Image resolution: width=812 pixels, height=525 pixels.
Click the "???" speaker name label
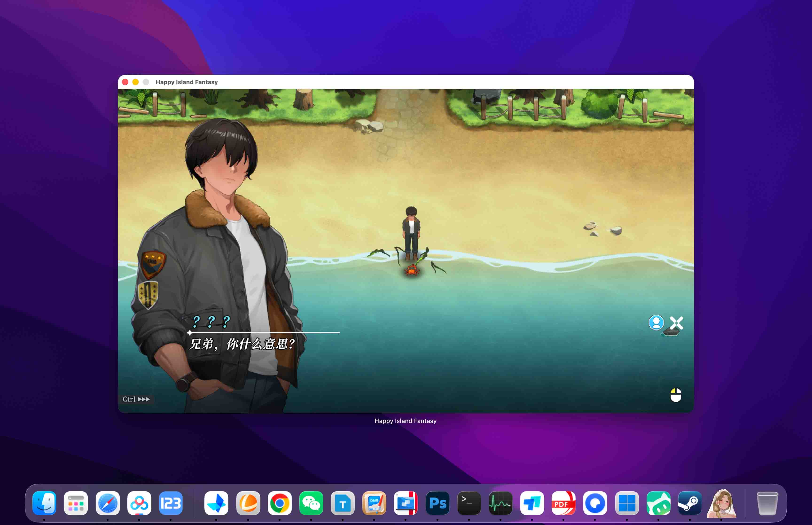coord(211,321)
